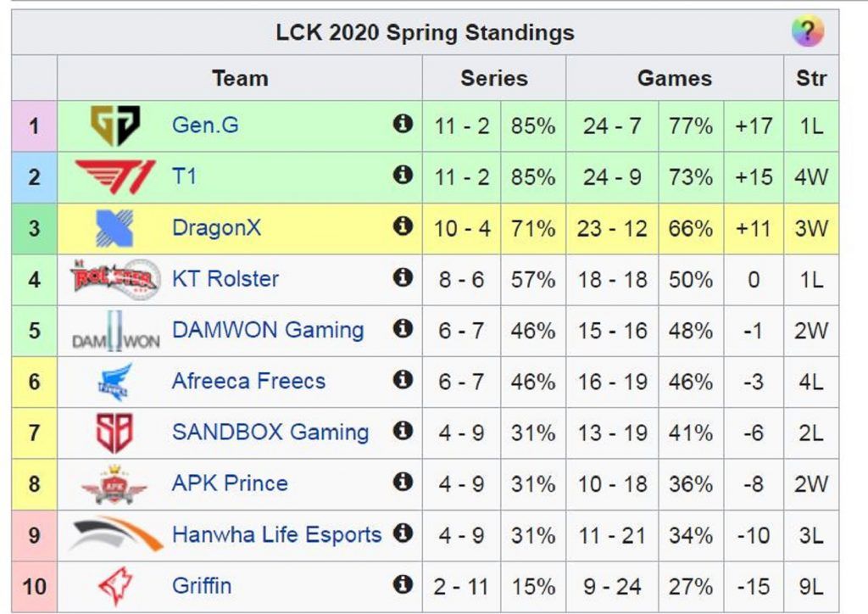Image resolution: width=868 pixels, height=614 pixels.
Task: Go to Hanwha Life Esports link
Action: (276, 535)
